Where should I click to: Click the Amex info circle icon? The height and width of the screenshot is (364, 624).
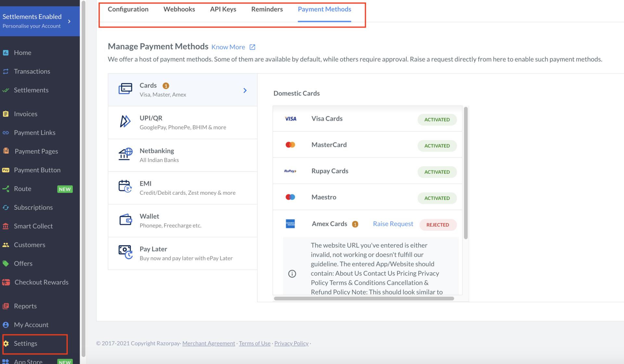point(292,274)
